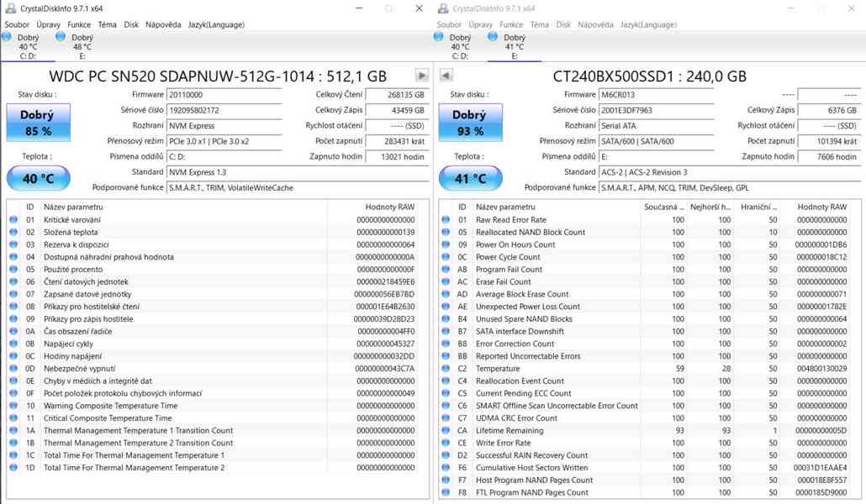Screen dimensions: 866x504
Task: Select the Warning Composite Temperature Time row
Action: tap(213, 406)
